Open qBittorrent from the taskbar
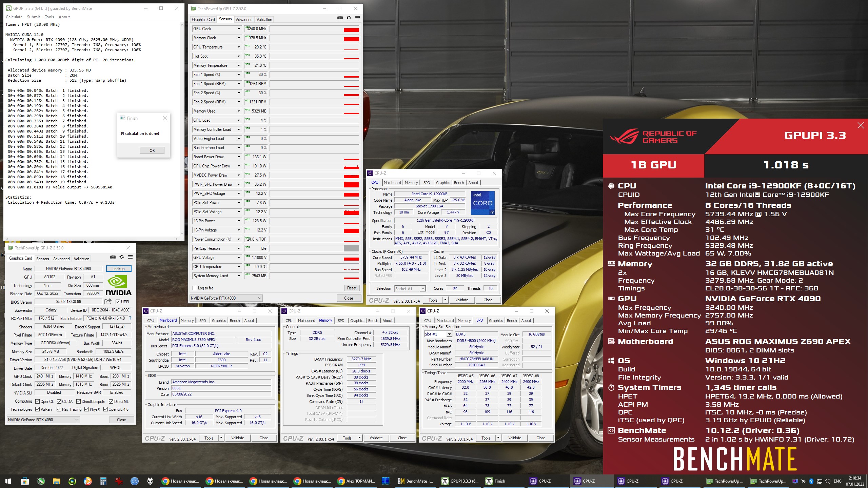 pyautogui.click(x=135, y=481)
